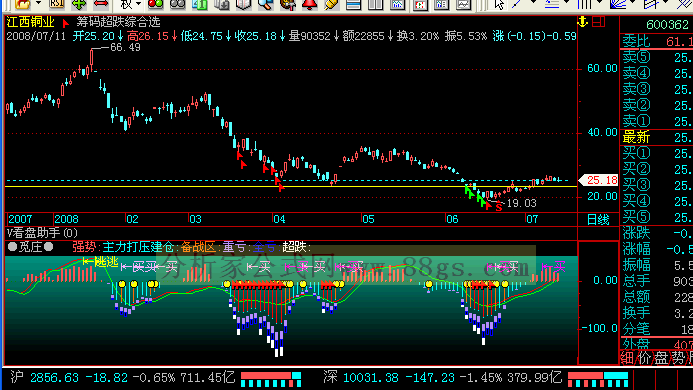This screenshot has width=693, height=390.
Task: Click the 日线 period label
Action: pos(598,219)
